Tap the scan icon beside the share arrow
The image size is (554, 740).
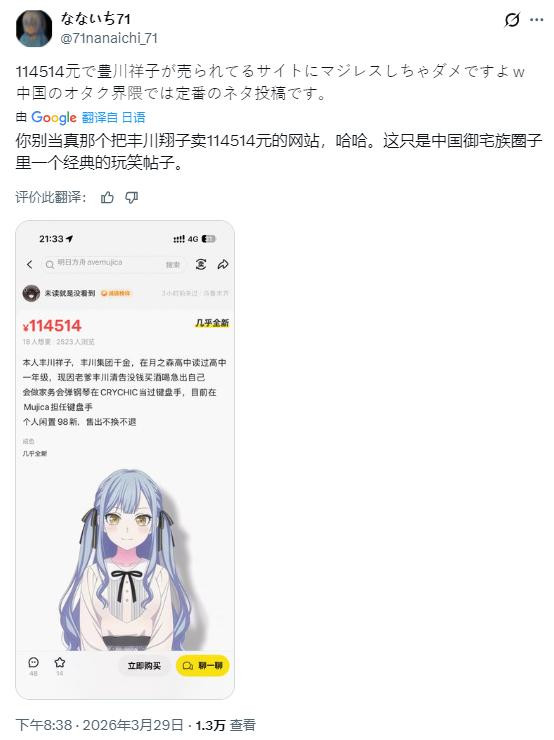[201, 264]
